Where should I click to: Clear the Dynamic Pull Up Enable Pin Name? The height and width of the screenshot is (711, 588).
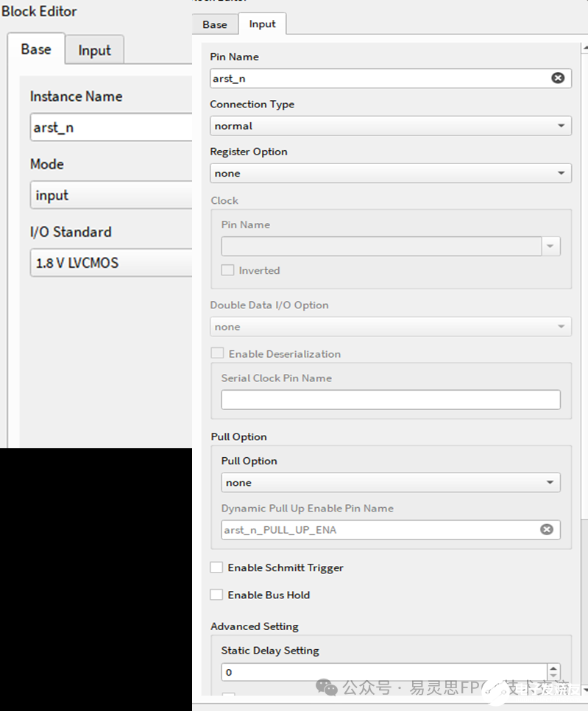click(546, 529)
